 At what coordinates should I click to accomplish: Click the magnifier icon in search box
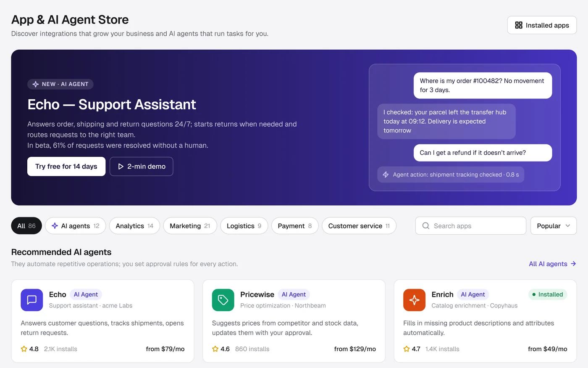coord(425,226)
